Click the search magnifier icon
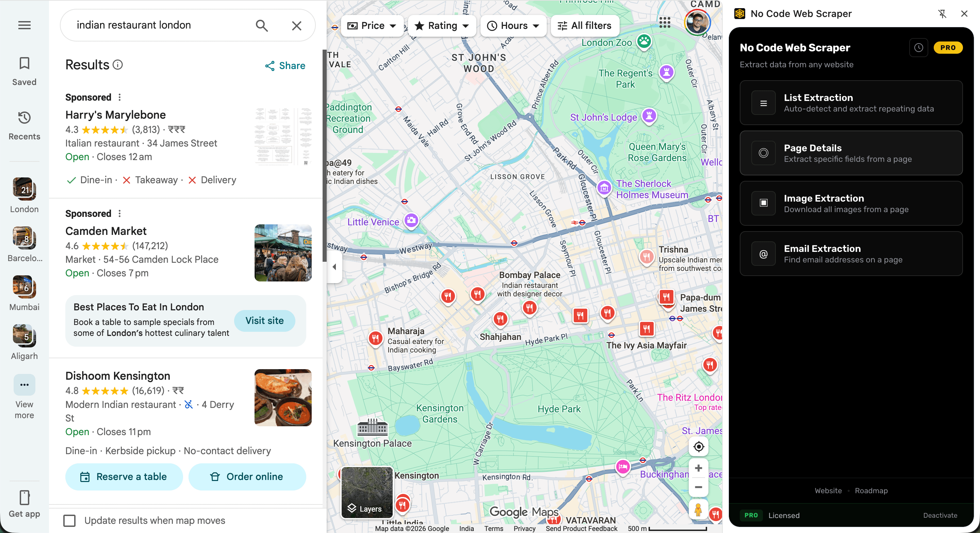This screenshot has width=980, height=533. click(261, 25)
